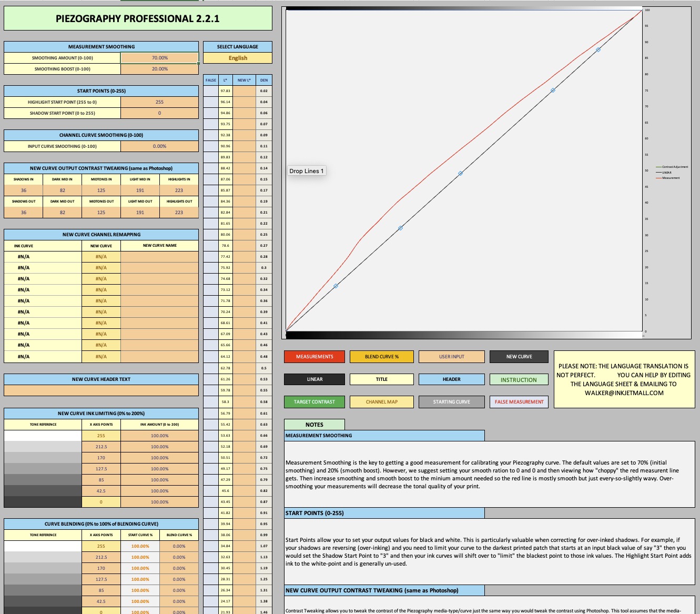Select the Input Curve Smoothing 0.00% cell
Viewport: 700px width, 614px height.
coord(160,146)
